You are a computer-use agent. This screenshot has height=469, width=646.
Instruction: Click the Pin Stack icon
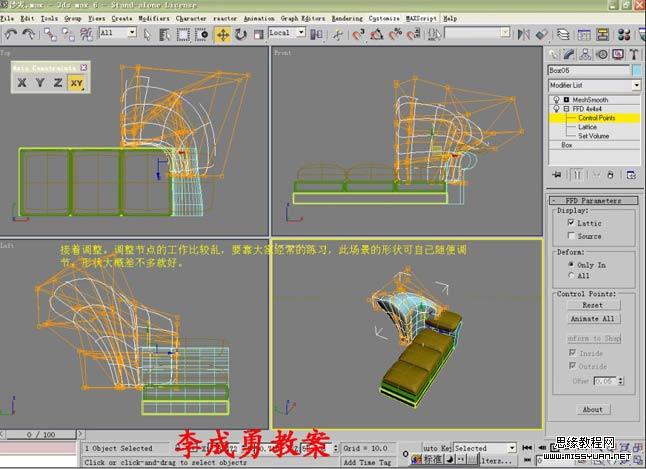557,175
